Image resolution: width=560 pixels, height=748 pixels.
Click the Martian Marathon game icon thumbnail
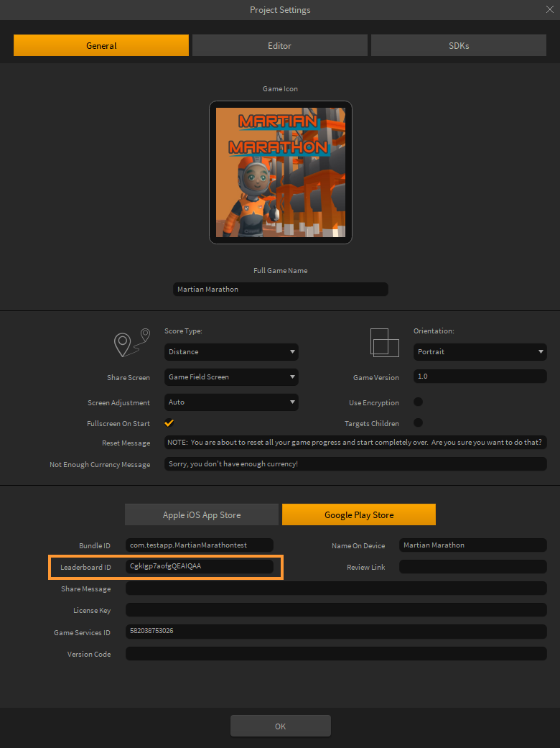point(281,172)
